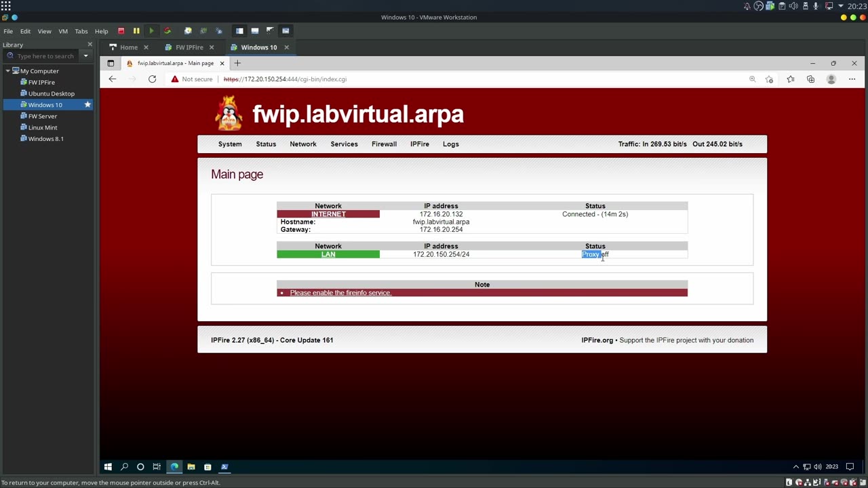
Task: Click the take snapshot icon
Action: [188, 30]
